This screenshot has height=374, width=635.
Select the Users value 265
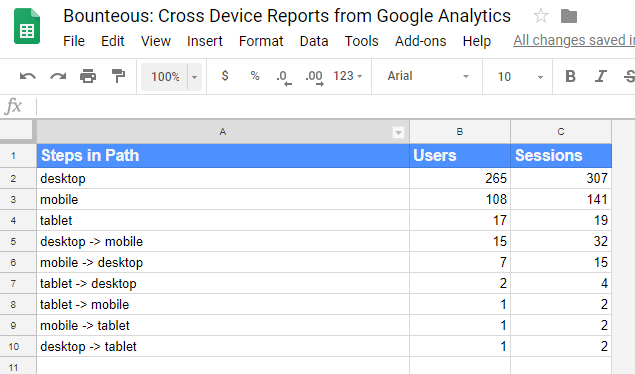[460, 178]
